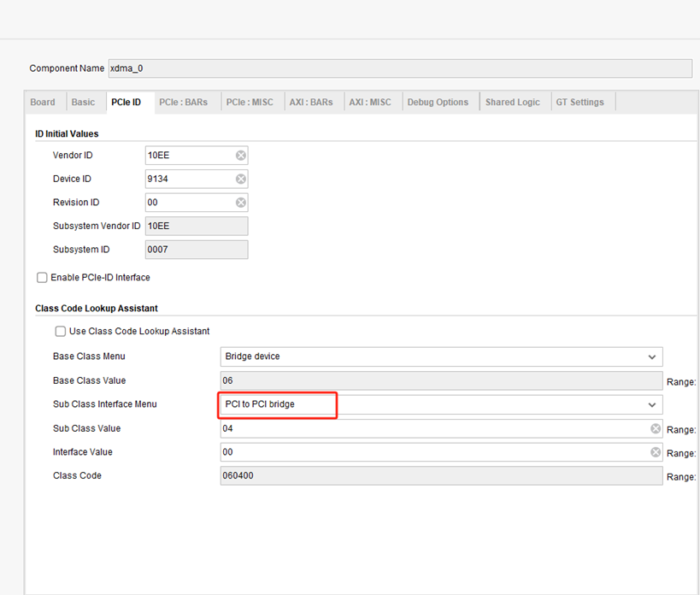This screenshot has width=700, height=595.
Task: Click the Component Name field xdma_0
Action: (x=400, y=68)
